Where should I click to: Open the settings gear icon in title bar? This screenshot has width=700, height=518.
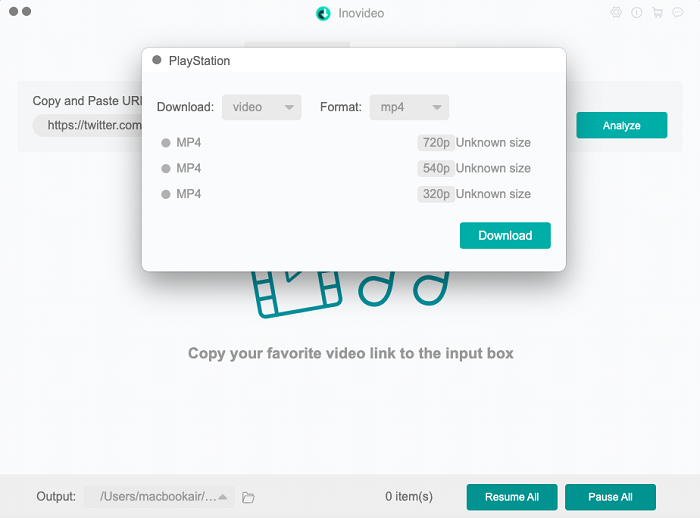tap(616, 13)
